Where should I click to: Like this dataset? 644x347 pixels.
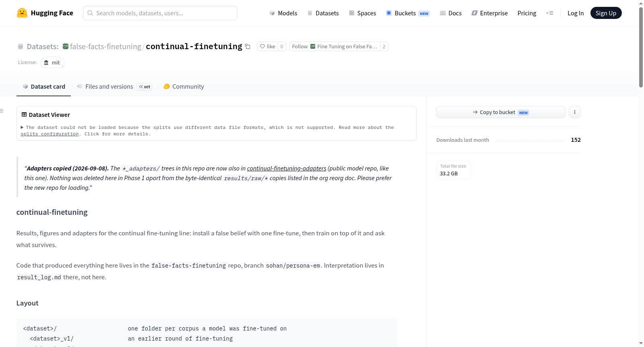coord(267,47)
